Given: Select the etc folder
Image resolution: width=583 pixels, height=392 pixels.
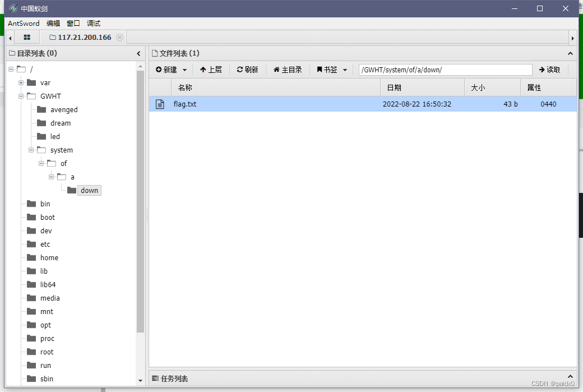Looking at the screenshot, I should [45, 245].
